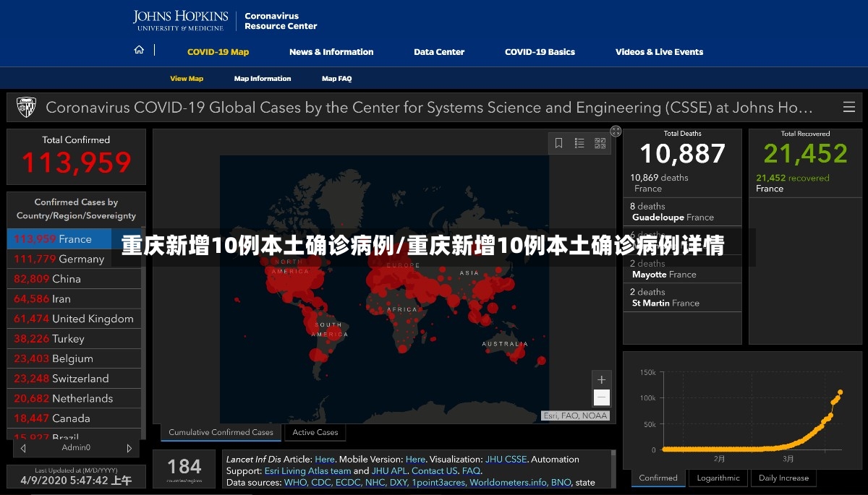This screenshot has width=868, height=495.
Task: Click the Coronavirus Resource Center title
Action: tap(281, 21)
